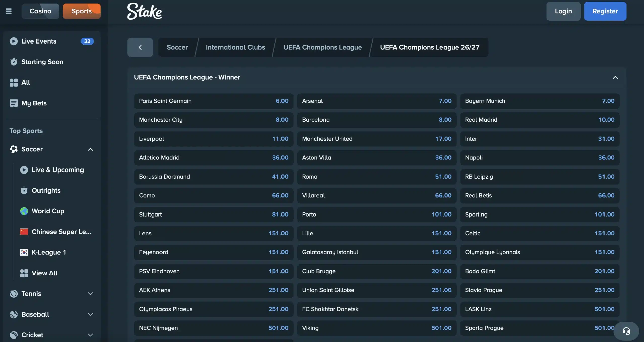Click the Outrights stopwatch icon
644x342 pixels.
[24, 191]
